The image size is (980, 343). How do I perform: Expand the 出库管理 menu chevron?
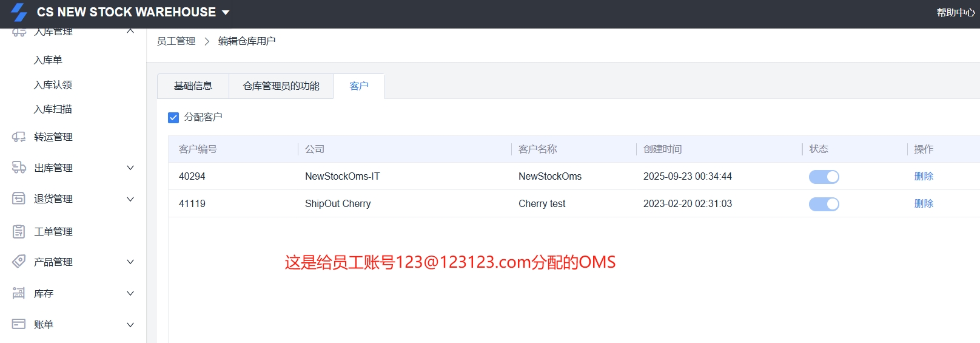[130, 168]
